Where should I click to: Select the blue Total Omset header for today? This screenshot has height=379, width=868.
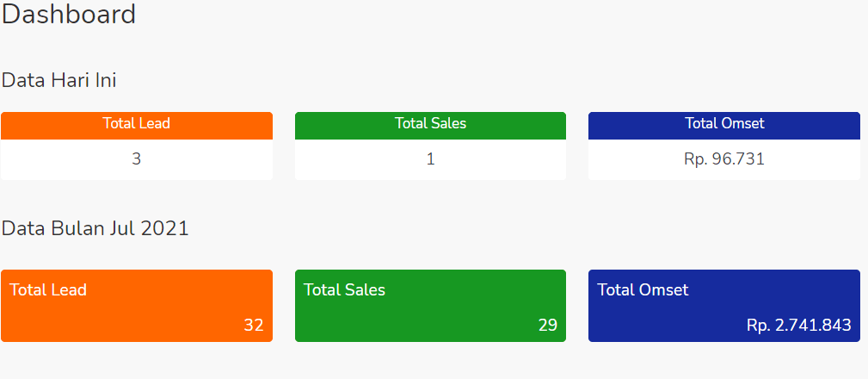[x=724, y=124]
